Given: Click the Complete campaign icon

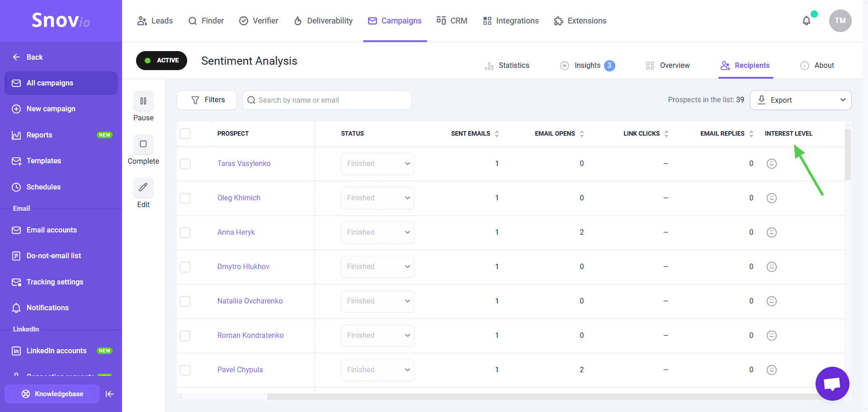Looking at the screenshot, I should click(143, 144).
